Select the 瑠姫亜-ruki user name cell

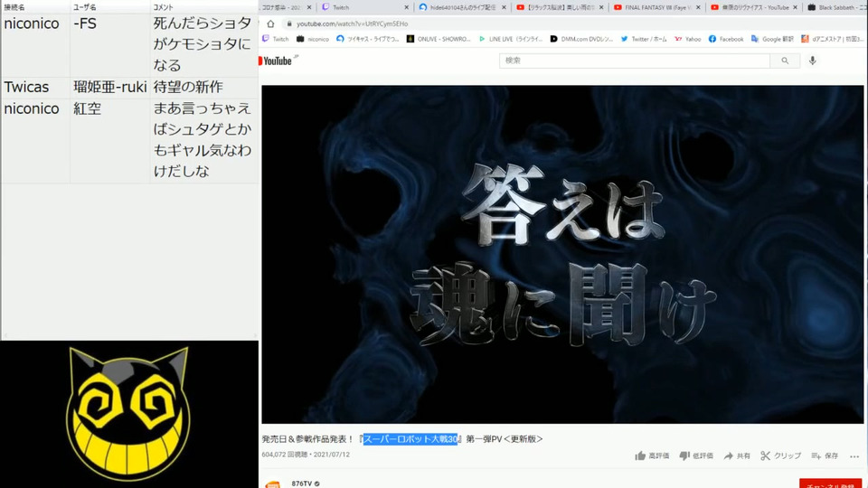point(109,88)
